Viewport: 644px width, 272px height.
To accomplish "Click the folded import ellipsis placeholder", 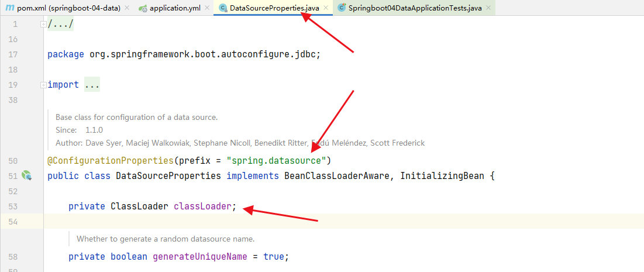I will click(92, 85).
